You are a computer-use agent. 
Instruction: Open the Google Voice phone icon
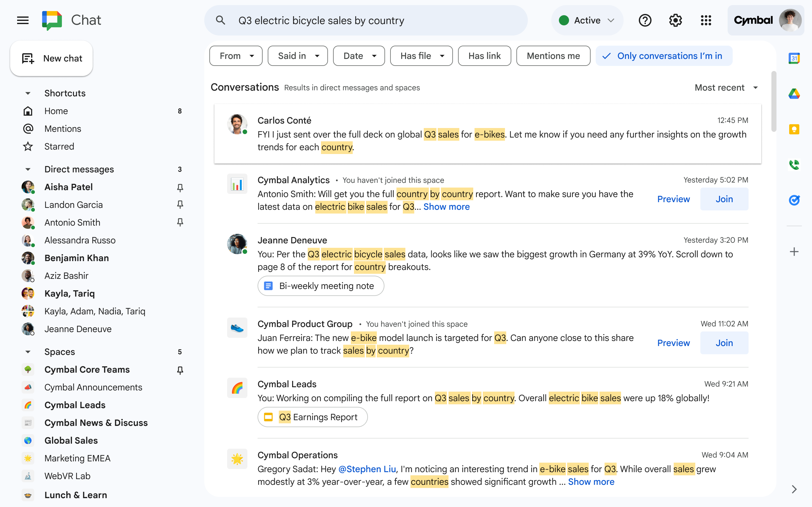coord(794,165)
